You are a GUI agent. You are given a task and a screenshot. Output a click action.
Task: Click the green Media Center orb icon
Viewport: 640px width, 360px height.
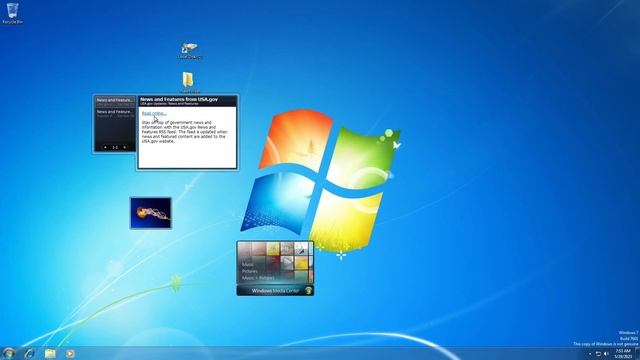coord(309,291)
